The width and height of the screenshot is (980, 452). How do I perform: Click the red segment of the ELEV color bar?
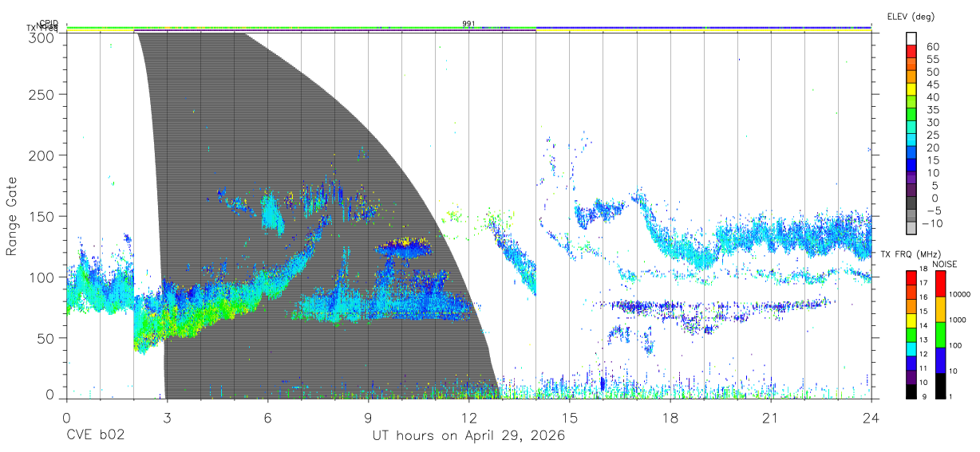[911, 51]
